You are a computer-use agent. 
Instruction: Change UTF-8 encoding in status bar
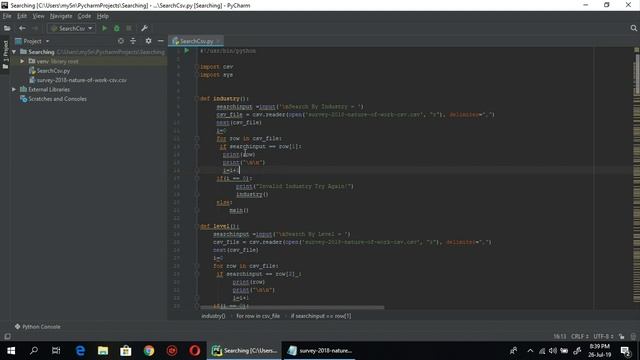(603, 336)
